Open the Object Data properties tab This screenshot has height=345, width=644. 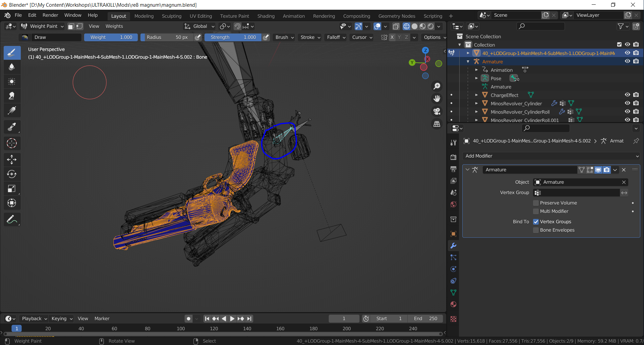[x=453, y=292]
